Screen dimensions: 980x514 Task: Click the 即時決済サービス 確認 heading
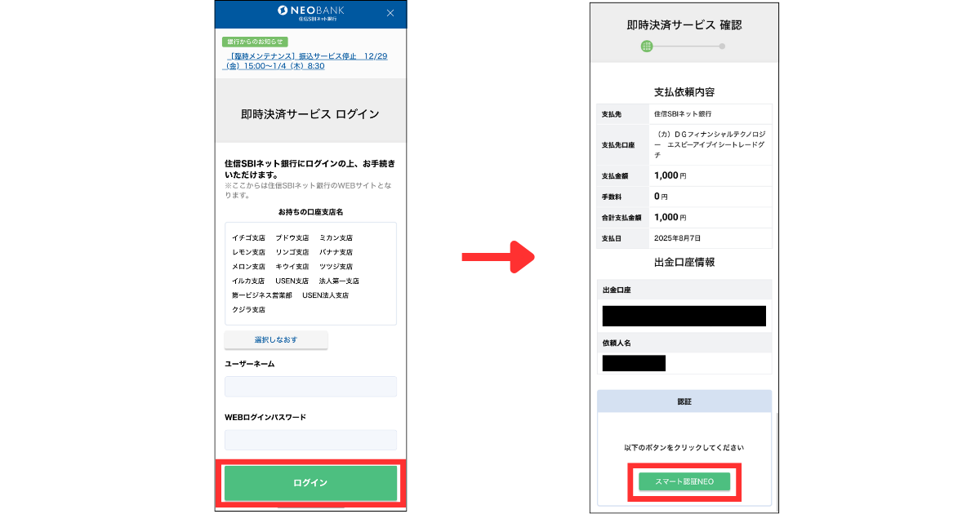684,25
